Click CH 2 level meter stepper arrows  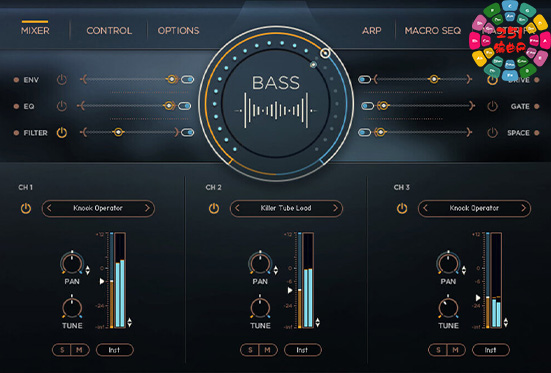pyautogui.click(x=318, y=322)
